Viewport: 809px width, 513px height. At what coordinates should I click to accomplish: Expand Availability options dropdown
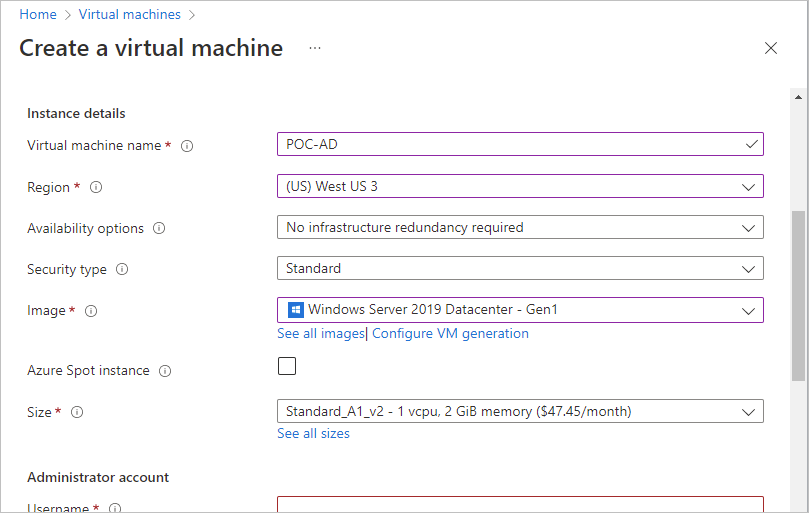520,227
